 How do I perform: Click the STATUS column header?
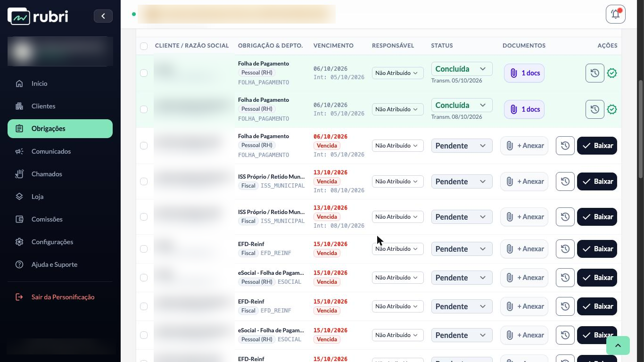pyautogui.click(x=442, y=46)
